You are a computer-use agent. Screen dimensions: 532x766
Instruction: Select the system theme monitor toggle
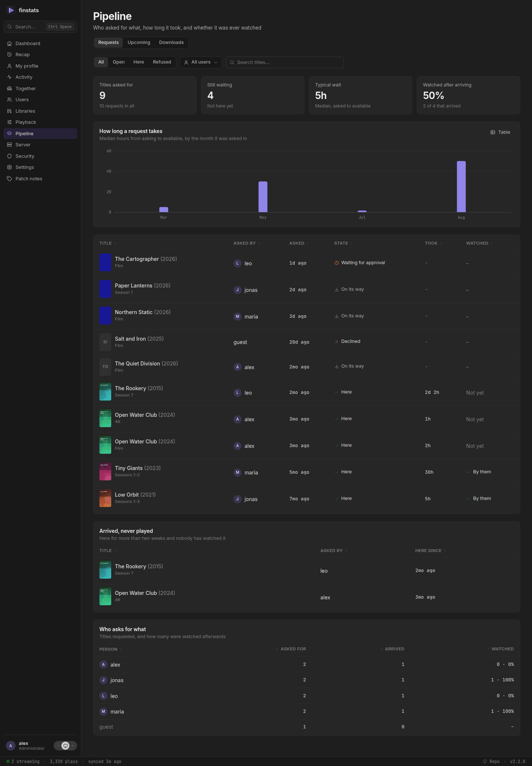pyautogui.click(x=65, y=746)
